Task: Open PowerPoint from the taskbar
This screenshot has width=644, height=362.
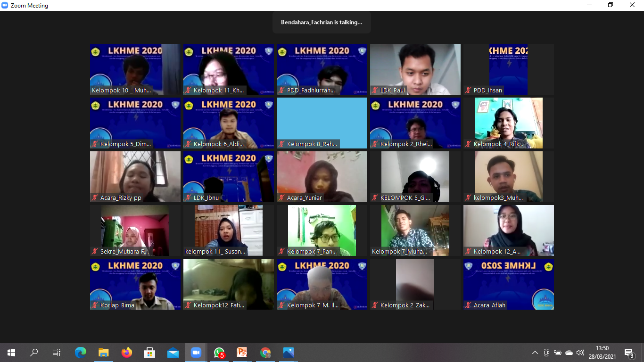Action: click(x=242, y=353)
